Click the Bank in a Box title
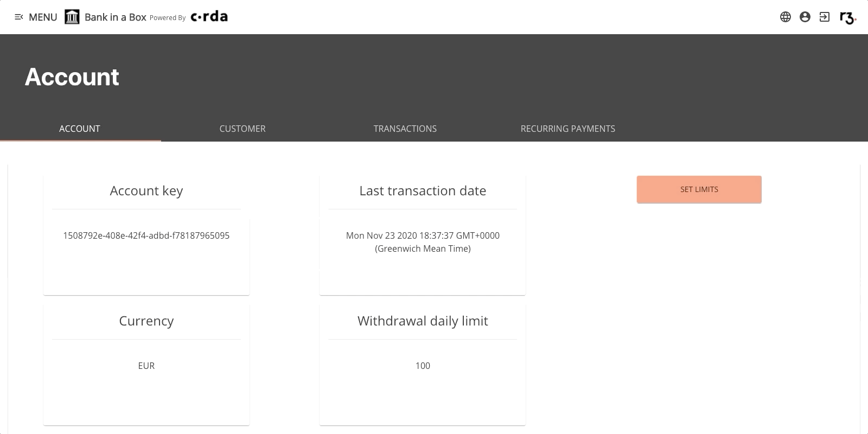 pyautogui.click(x=116, y=17)
